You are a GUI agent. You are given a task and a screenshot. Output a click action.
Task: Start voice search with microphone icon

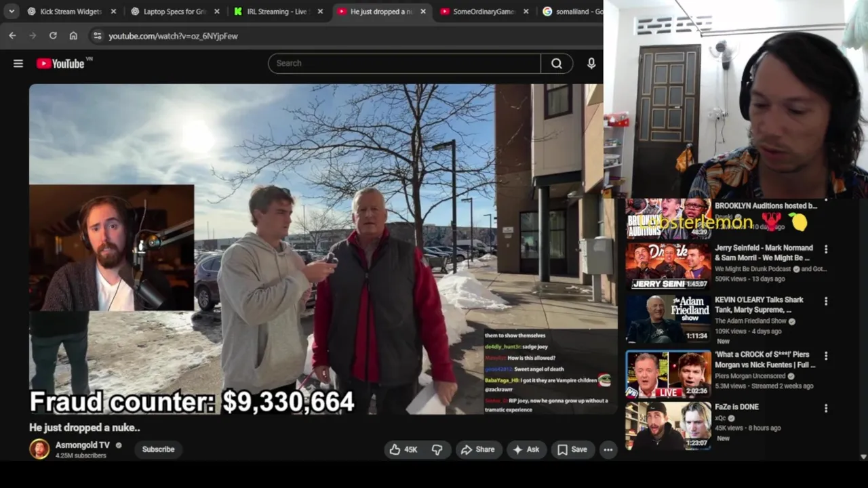(591, 63)
